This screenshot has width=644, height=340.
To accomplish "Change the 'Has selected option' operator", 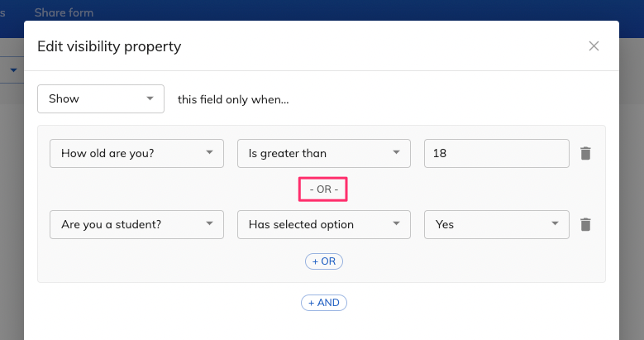I will click(x=323, y=224).
